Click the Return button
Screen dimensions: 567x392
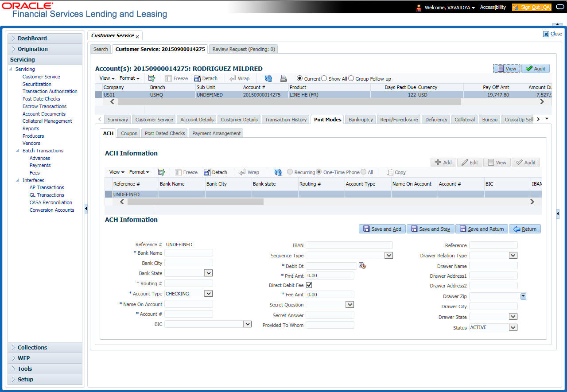click(525, 229)
